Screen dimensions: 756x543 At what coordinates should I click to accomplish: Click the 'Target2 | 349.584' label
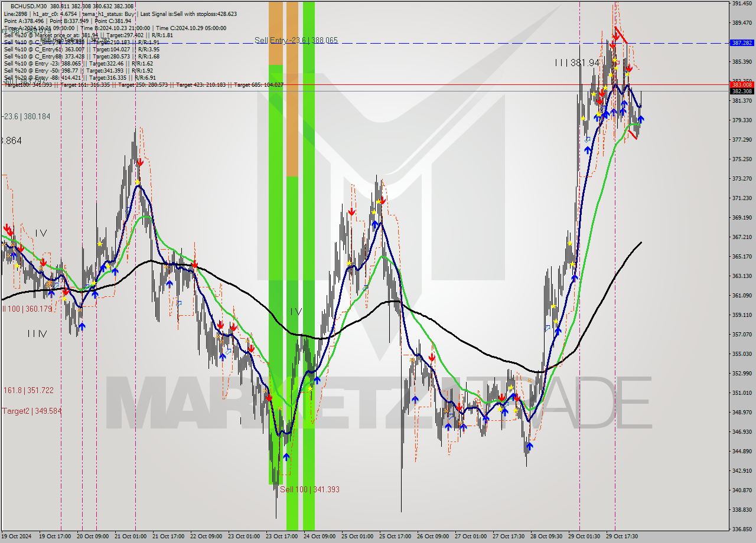[32, 411]
